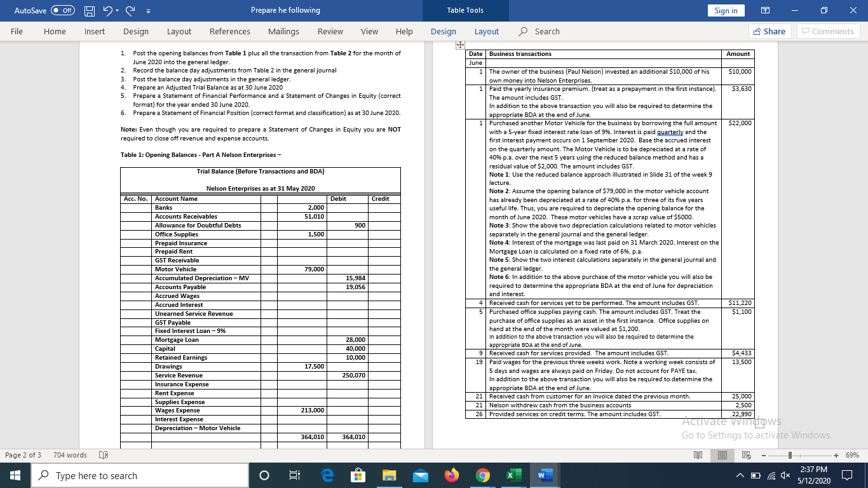868x488 pixels.
Task: Launch Firefox from the taskbar
Action: point(451,475)
